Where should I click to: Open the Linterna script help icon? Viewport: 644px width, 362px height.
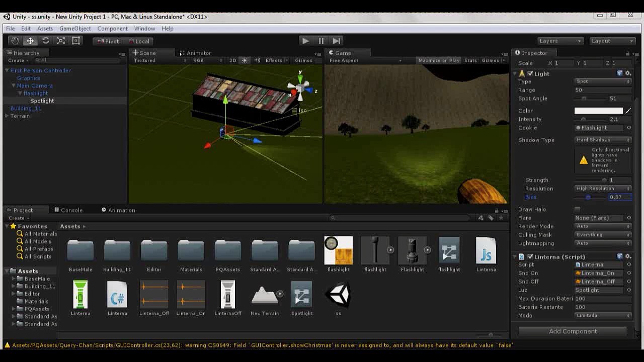(620, 256)
